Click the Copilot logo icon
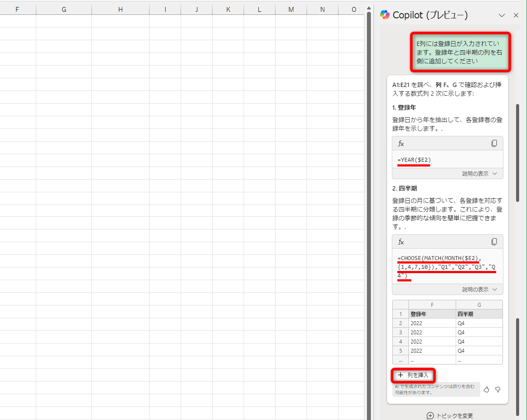 tap(386, 15)
